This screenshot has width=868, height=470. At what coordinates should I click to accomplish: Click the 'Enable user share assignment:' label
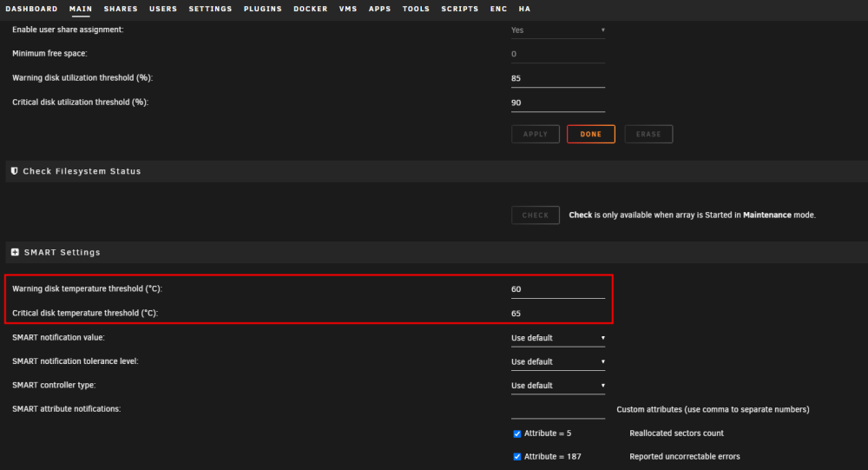[x=68, y=30]
